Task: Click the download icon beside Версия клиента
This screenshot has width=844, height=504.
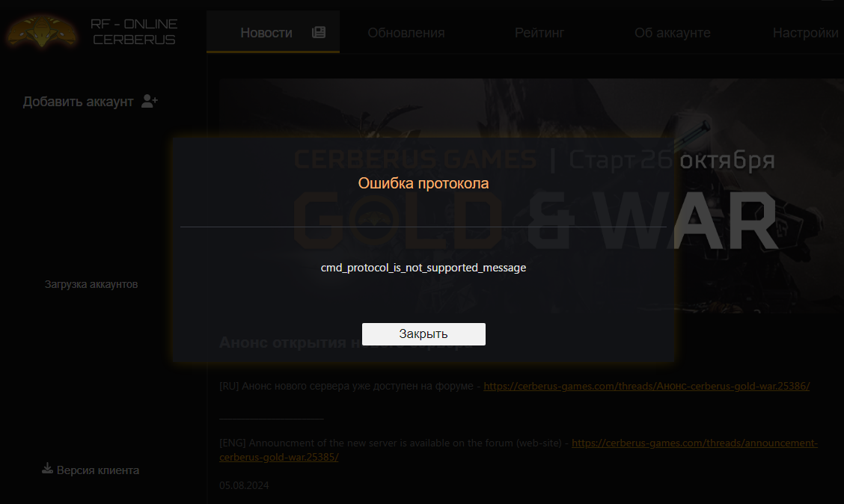Action: (x=47, y=469)
